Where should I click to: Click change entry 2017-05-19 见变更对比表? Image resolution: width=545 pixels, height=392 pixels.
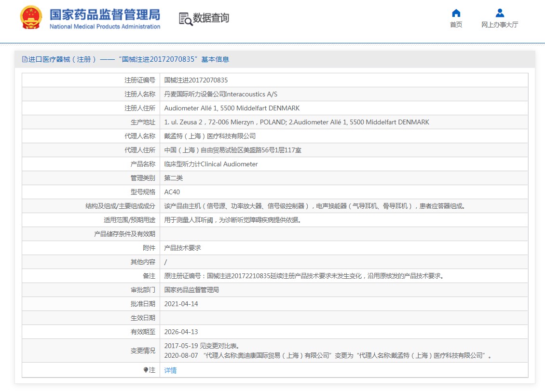coord(202,346)
